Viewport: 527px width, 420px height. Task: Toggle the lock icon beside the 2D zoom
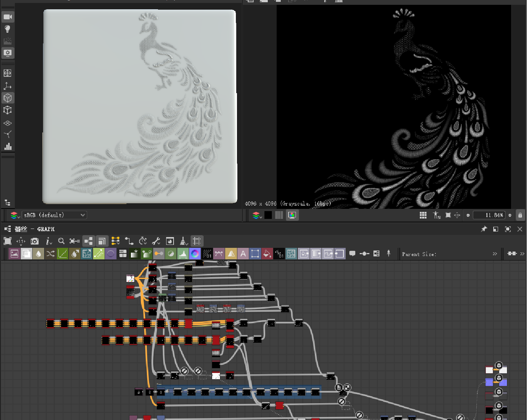(520, 215)
